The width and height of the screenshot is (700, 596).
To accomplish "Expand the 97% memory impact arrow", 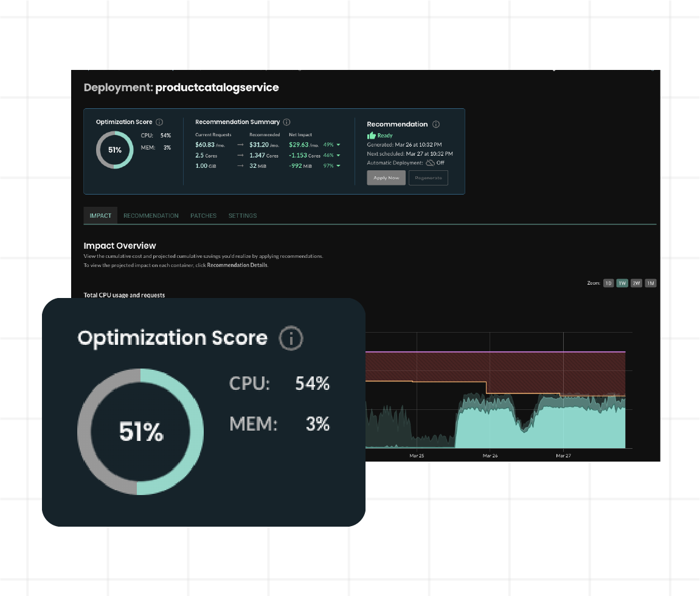I will tap(338, 165).
